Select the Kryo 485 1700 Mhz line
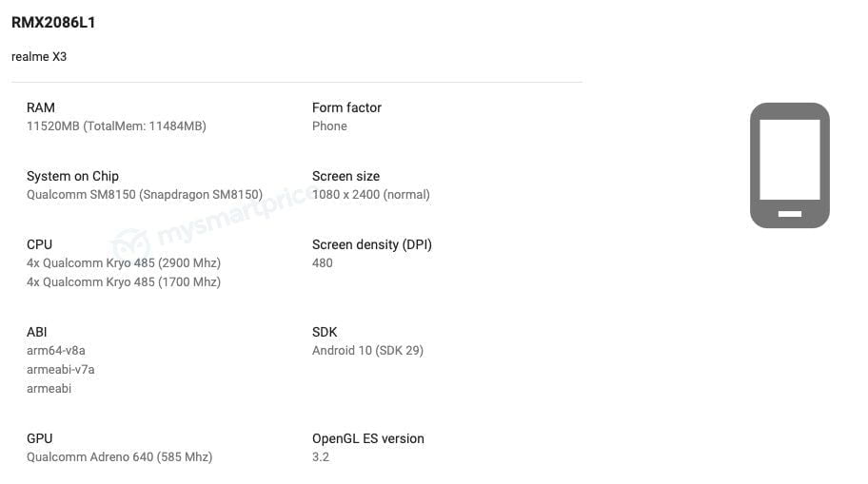This screenshot has height=484, width=868. point(124,281)
